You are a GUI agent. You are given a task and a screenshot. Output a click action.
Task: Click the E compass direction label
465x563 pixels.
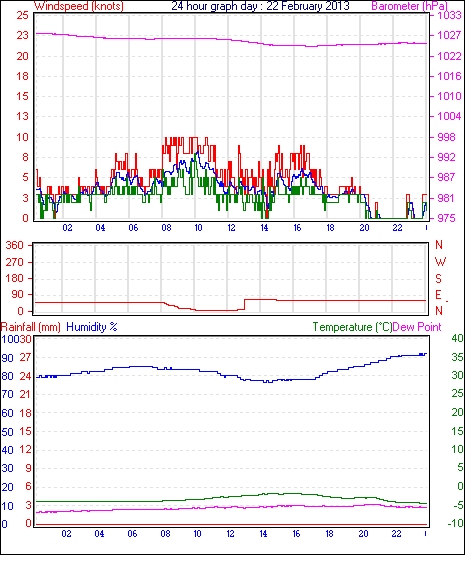coord(438,295)
